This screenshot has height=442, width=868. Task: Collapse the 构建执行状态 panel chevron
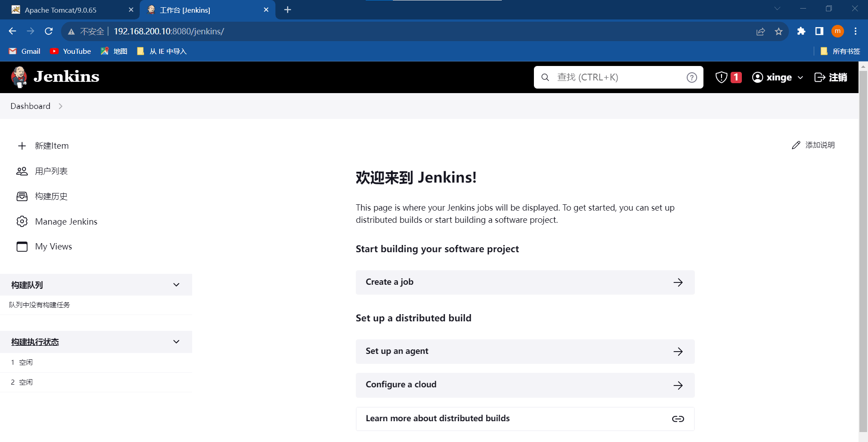pyautogui.click(x=176, y=342)
